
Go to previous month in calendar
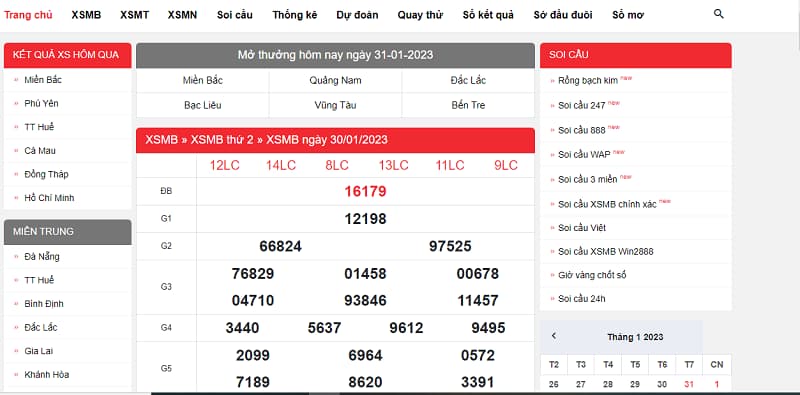pyautogui.click(x=554, y=336)
